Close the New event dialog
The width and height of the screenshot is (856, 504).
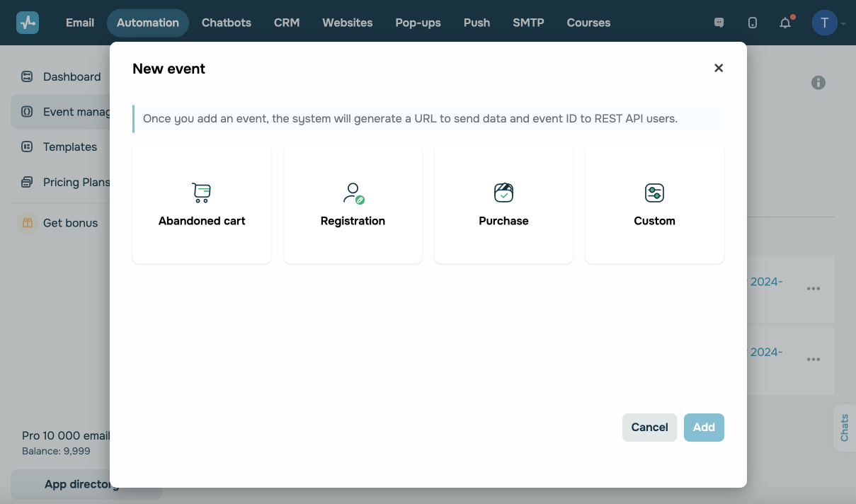pyautogui.click(x=719, y=68)
